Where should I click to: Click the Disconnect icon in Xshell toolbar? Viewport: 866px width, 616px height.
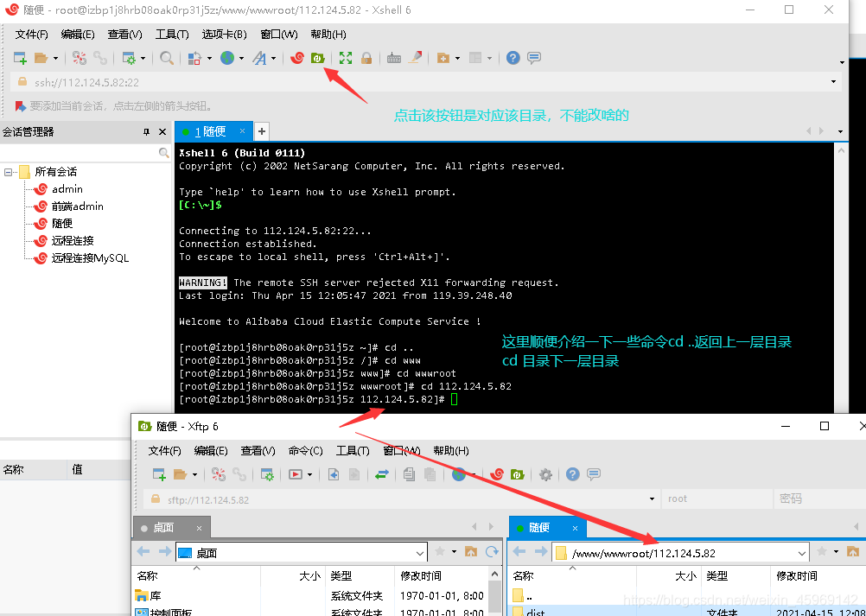click(x=80, y=58)
